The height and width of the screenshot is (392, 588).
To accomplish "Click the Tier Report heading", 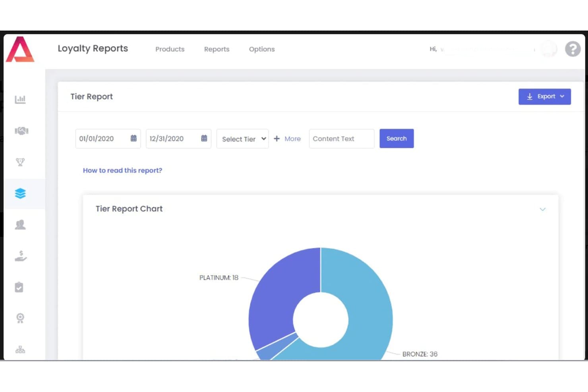I will point(92,97).
